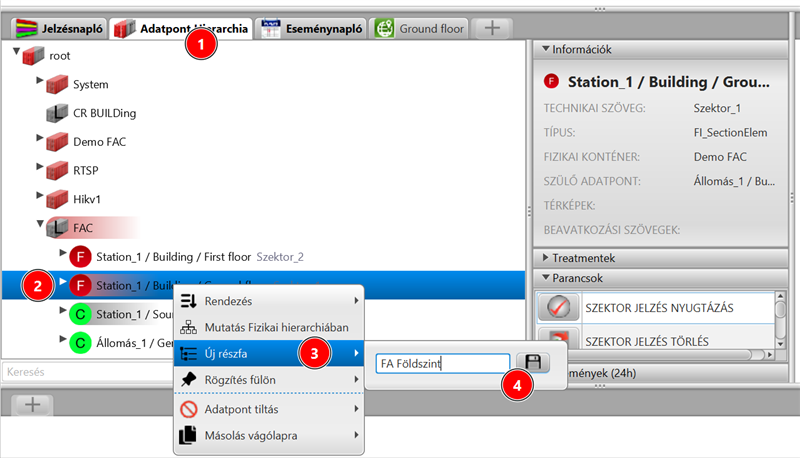Select the RTSP tree item

86,170
